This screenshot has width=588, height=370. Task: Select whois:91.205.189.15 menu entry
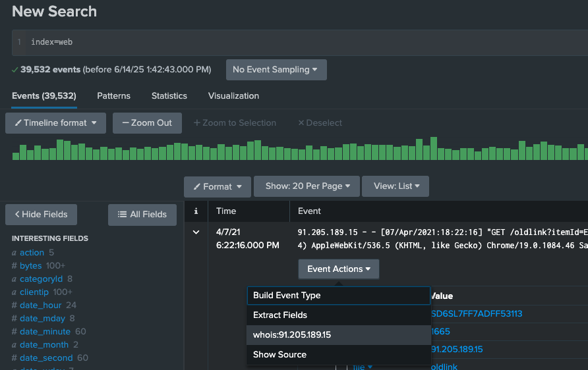tap(339, 335)
